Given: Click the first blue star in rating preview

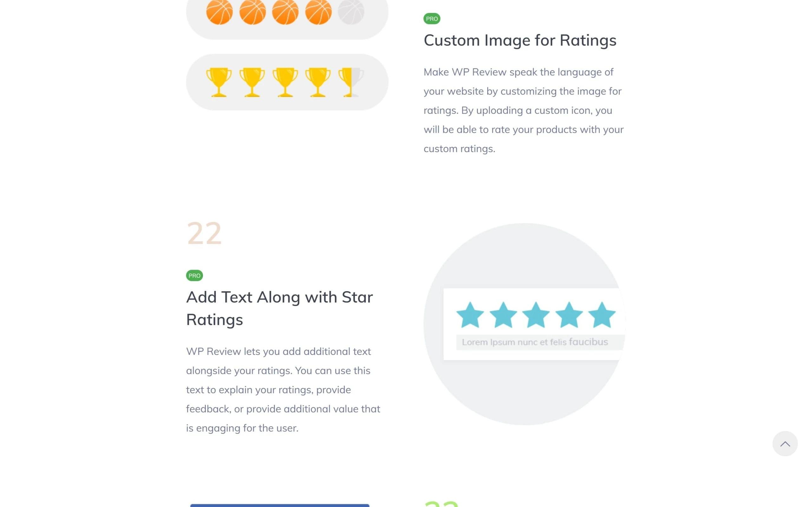Looking at the screenshot, I should pos(470,315).
